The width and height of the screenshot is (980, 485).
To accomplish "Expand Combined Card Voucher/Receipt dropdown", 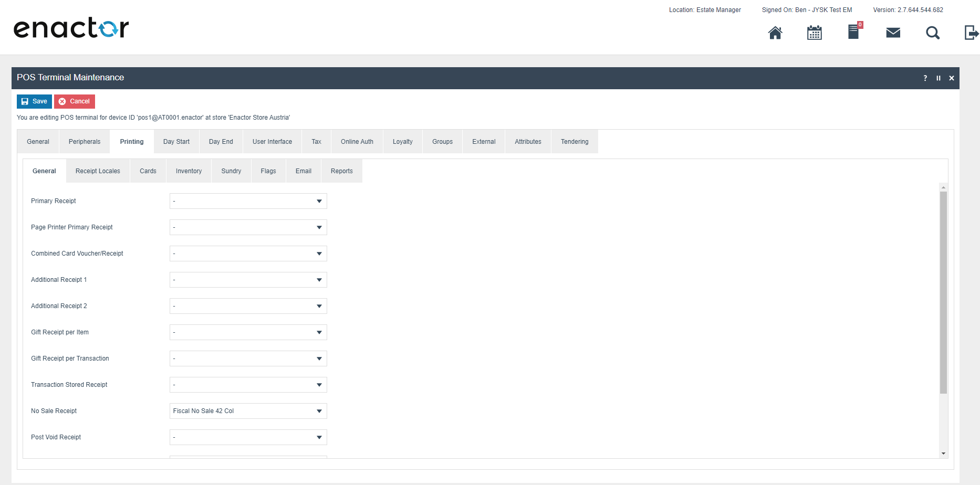I will click(248, 254).
